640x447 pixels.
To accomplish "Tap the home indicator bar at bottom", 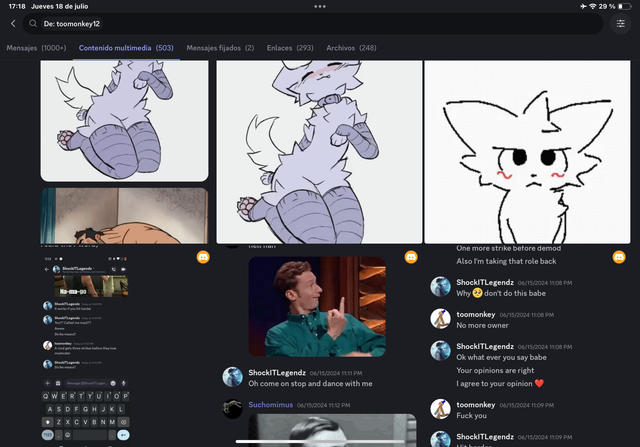I will 320,441.
